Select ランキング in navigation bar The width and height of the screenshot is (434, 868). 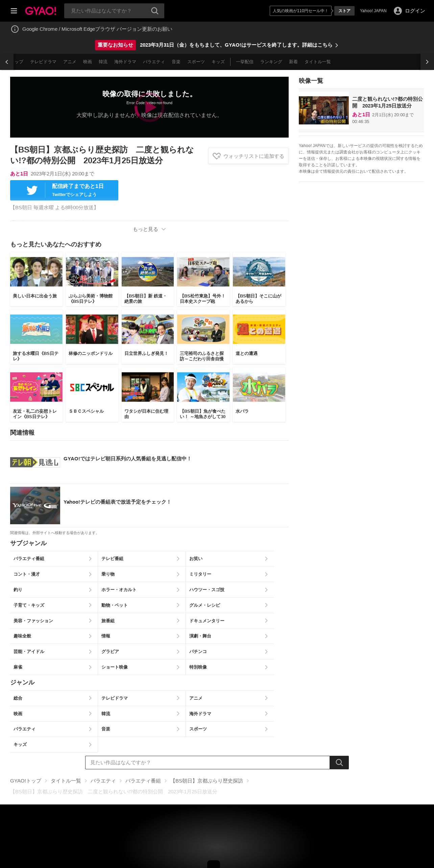tap(271, 62)
